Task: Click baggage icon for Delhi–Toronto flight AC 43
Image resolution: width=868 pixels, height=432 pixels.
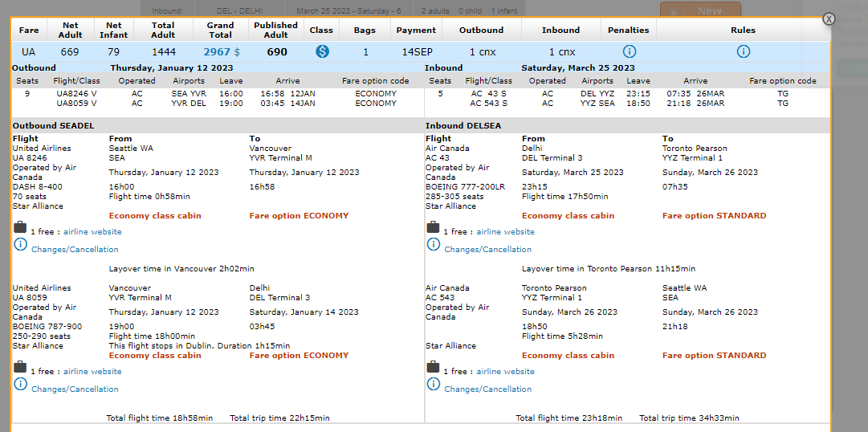Action: pyautogui.click(x=434, y=229)
